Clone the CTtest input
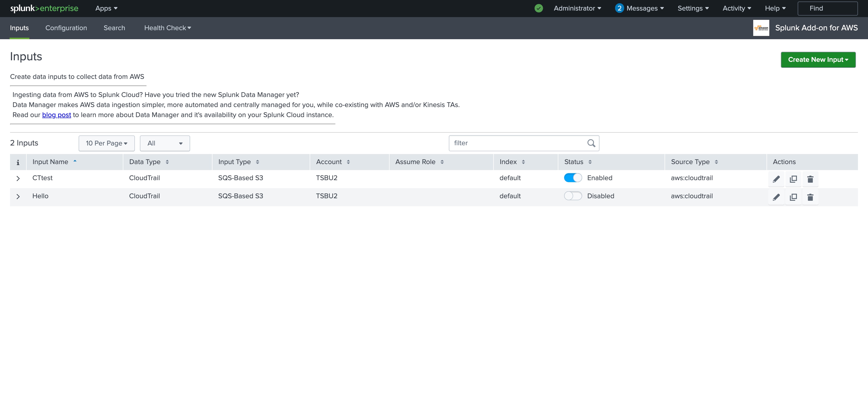 point(793,179)
